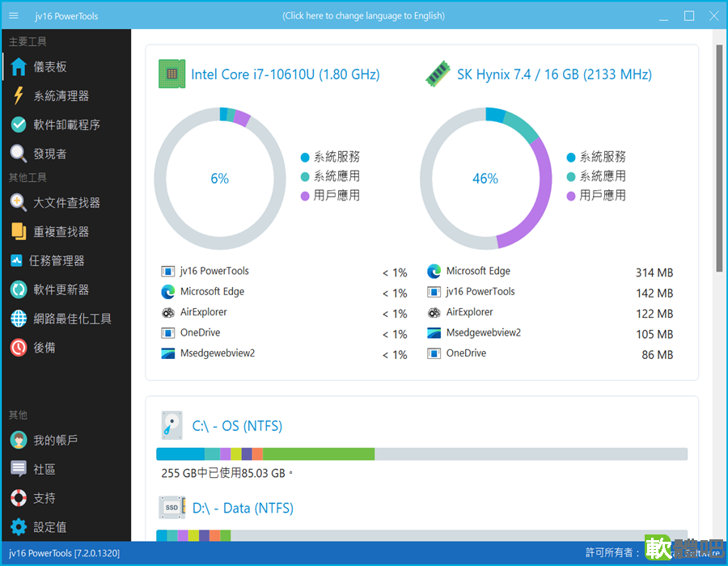
Task: Open 軟件卸載程序 menu item
Action: pyautogui.click(x=66, y=125)
